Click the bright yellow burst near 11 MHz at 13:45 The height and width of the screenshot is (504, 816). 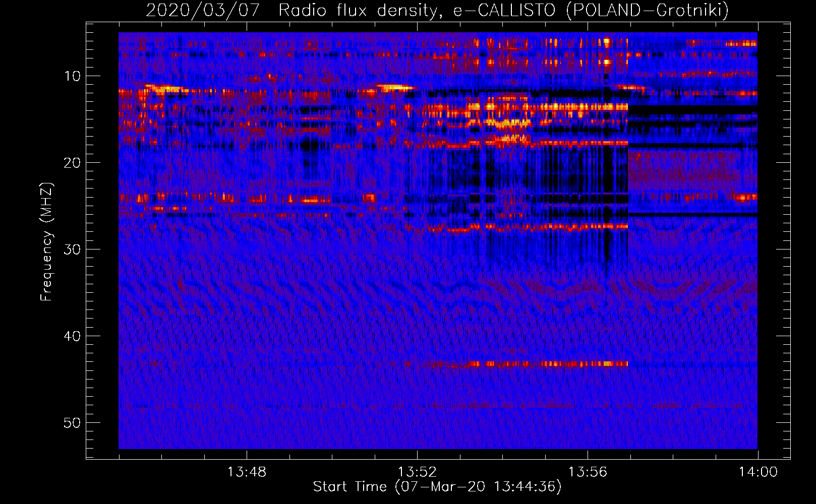tap(166, 89)
